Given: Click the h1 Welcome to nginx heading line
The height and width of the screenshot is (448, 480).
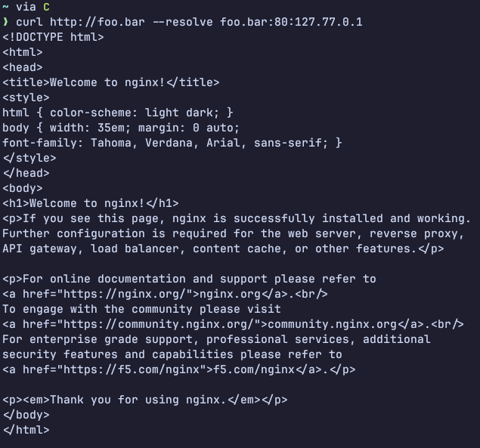Looking at the screenshot, I should (91, 203).
